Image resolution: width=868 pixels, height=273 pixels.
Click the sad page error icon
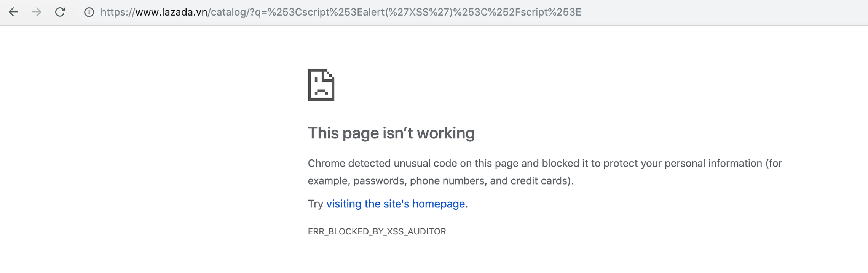click(x=321, y=85)
